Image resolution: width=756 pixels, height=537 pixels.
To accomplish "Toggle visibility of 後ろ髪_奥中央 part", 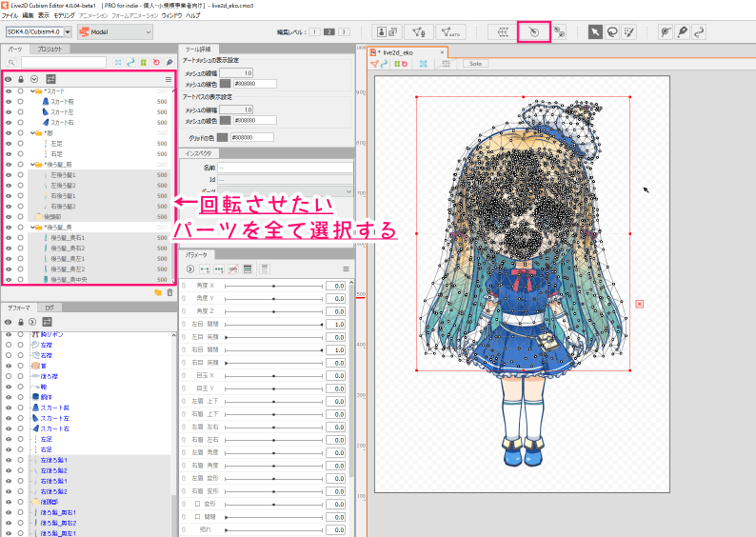I will tap(9, 280).
